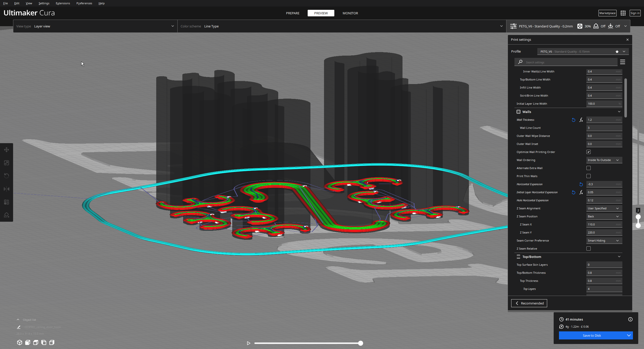
Task: Open the Extensions menu
Action: 63,3
